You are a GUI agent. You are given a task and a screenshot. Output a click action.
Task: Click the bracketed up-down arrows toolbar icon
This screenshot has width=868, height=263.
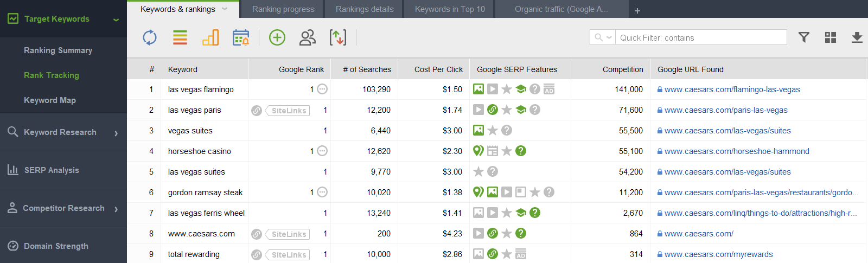(338, 37)
